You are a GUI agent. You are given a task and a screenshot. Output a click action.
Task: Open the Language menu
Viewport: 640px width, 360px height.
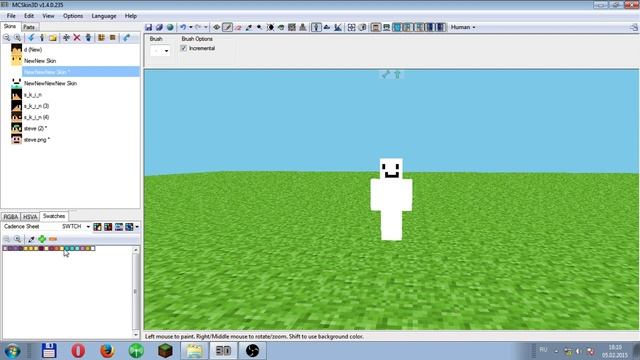coord(104,16)
